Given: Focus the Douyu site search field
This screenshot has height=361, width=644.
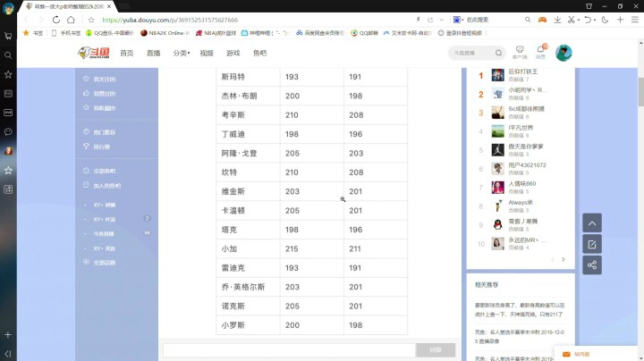Looking at the screenshot, I should (472, 53).
